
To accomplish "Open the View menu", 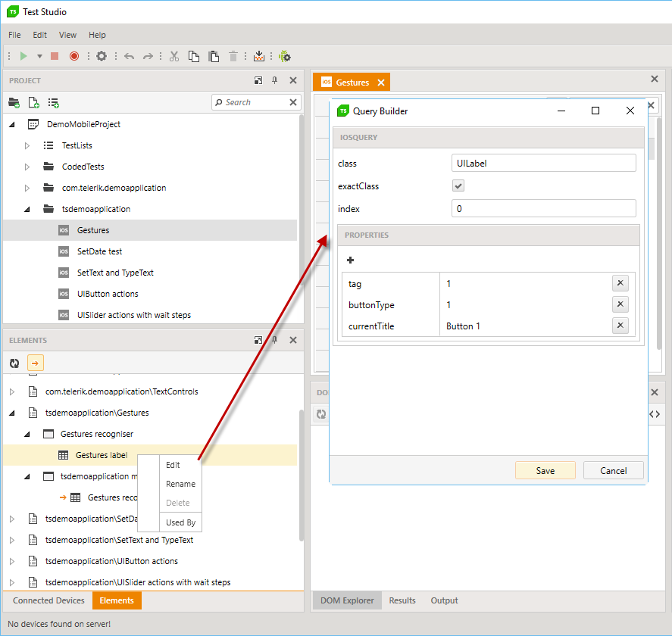I will coord(67,35).
